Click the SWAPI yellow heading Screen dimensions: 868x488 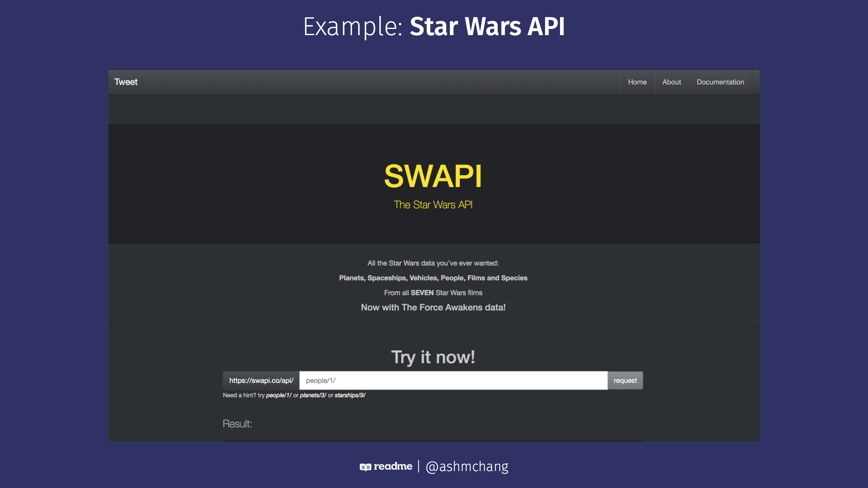click(x=433, y=176)
